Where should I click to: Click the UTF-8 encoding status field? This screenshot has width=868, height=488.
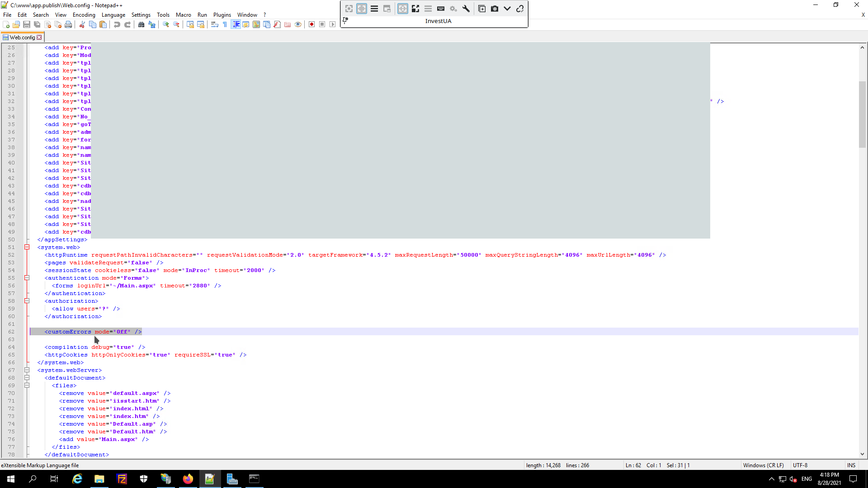800,465
